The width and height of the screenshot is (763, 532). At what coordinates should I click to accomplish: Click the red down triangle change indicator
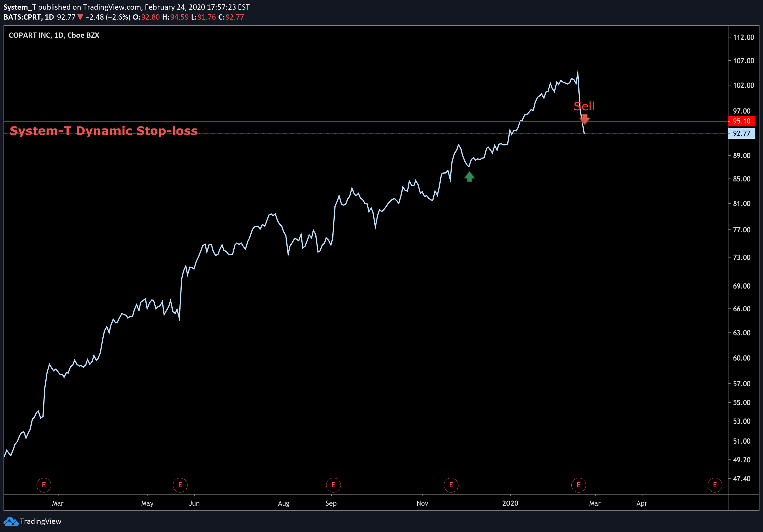pos(80,17)
